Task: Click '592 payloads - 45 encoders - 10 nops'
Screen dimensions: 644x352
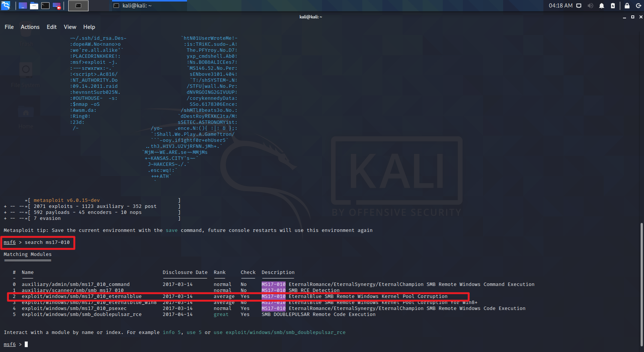Action: pyautogui.click(x=88, y=212)
